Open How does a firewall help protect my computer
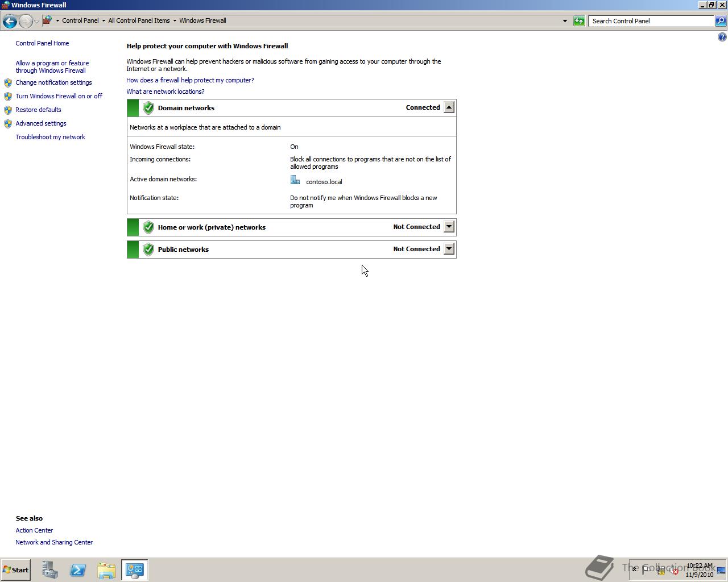728x582 pixels. coord(190,80)
